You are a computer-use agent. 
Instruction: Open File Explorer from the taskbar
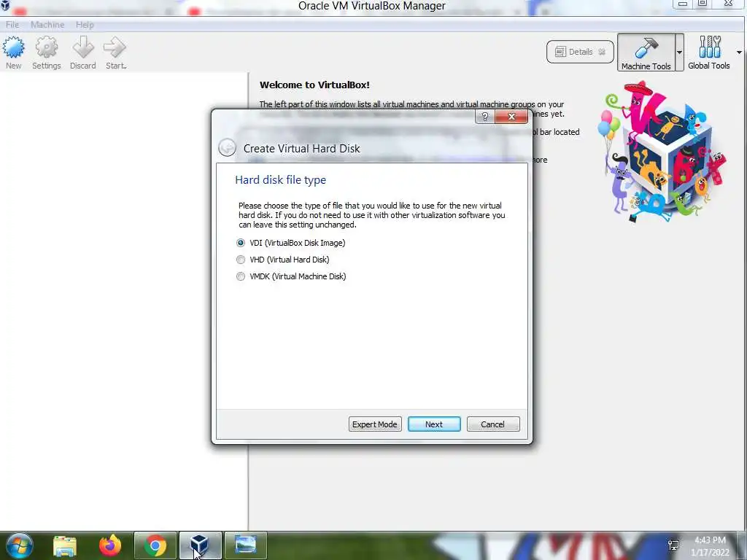pos(65,545)
